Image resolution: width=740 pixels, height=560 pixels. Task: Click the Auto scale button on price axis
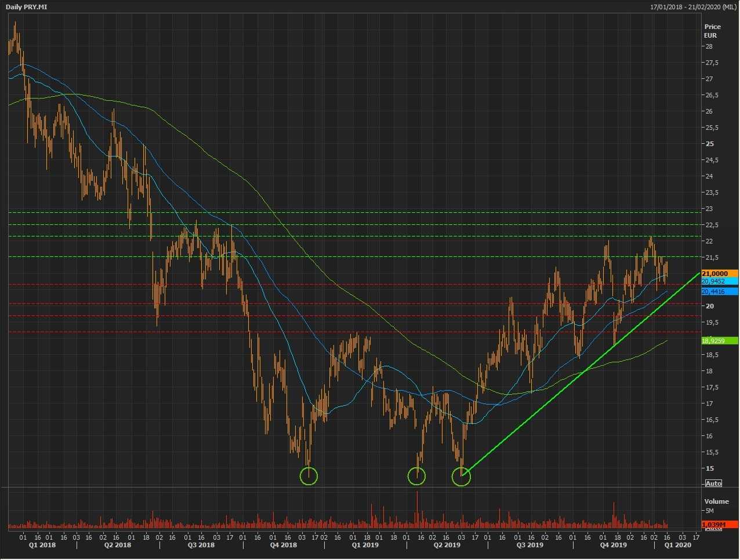tap(713, 483)
